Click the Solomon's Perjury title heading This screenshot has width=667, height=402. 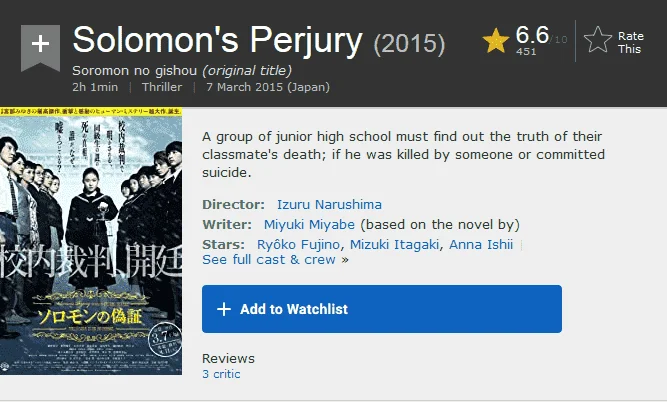coord(217,40)
